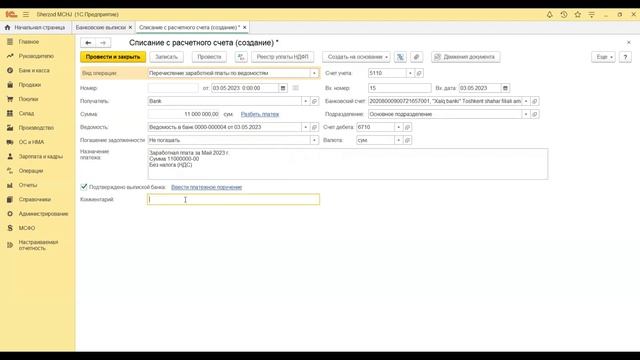Navigate forward with right arrow button
The image size is (640, 360).
103,42
